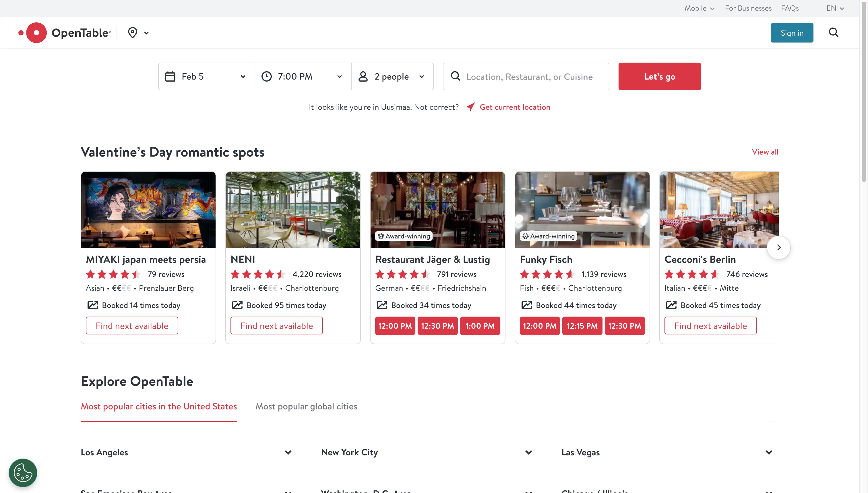Click the get current location arrow icon
Screen dimensions: 868x493
click(470, 107)
